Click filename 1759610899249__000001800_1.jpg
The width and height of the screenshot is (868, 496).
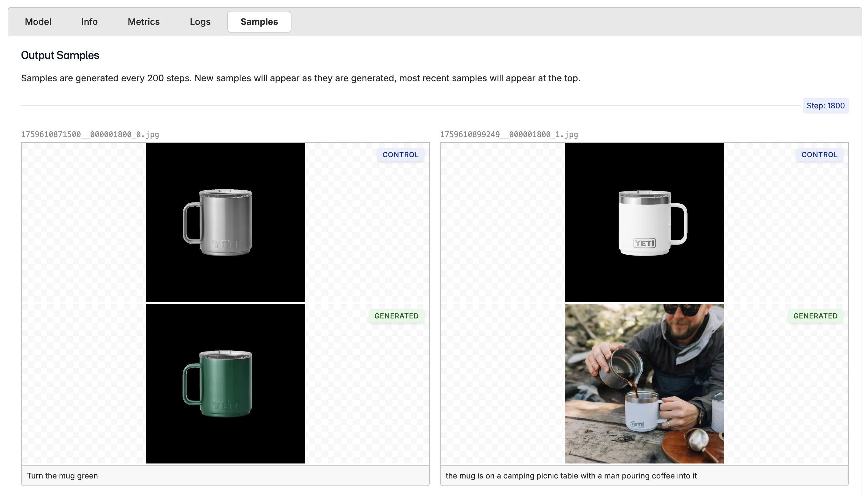(509, 135)
